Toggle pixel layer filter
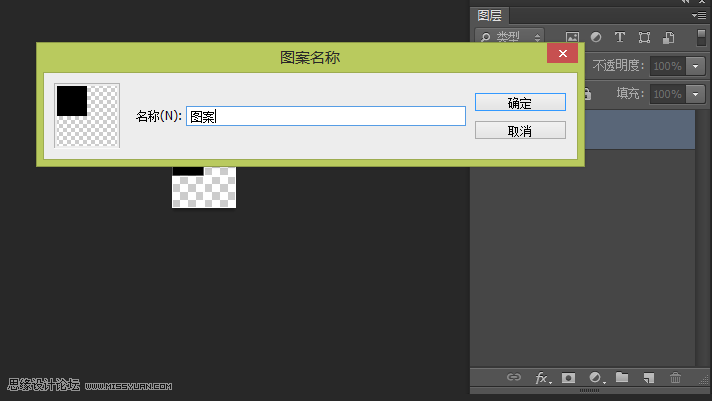The image size is (712, 401). click(573, 38)
